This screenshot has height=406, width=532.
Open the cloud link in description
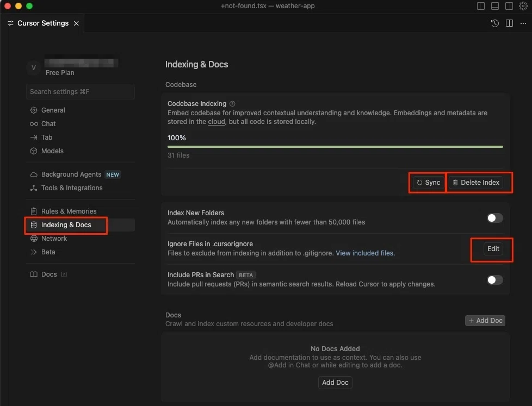point(216,122)
